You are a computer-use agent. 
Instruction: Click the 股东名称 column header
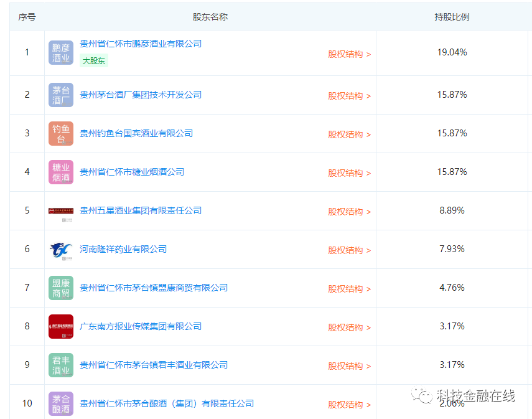210,17
